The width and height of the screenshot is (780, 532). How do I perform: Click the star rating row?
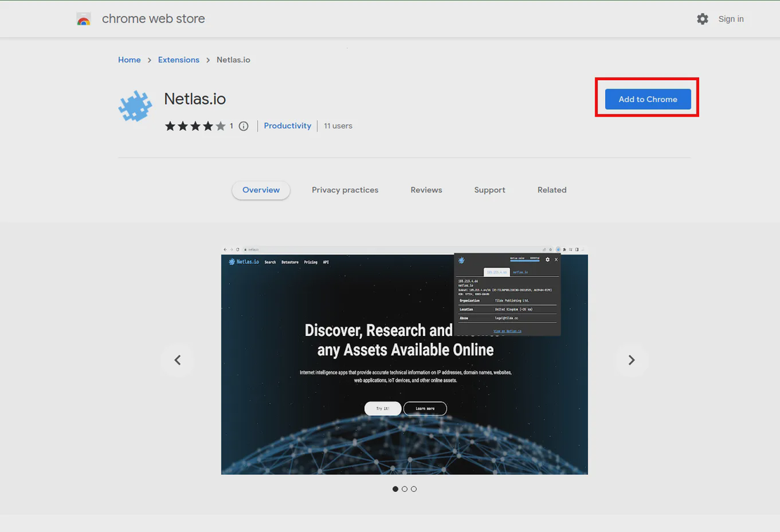coord(195,126)
